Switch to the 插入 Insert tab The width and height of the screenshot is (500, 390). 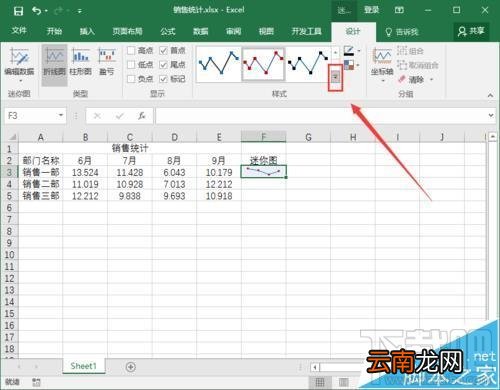point(87,31)
